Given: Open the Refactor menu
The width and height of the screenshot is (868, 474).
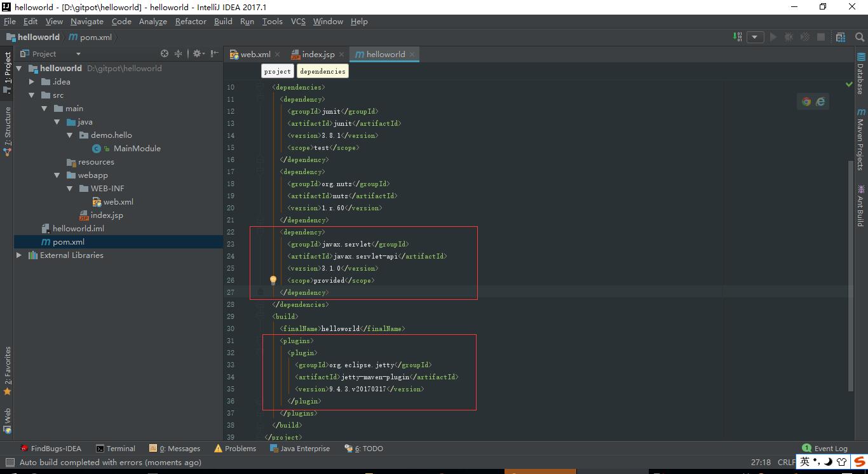Looking at the screenshot, I should pos(191,21).
